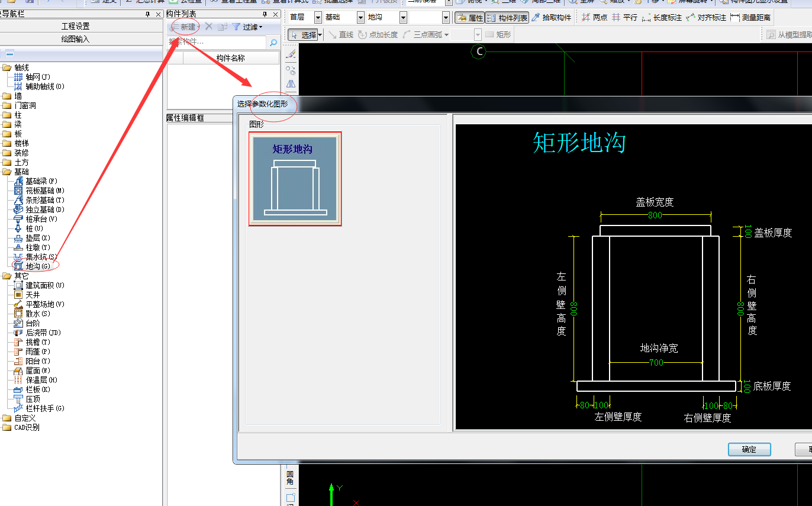Open the empty component name dropdown
The image size is (812, 506).
pos(446,18)
